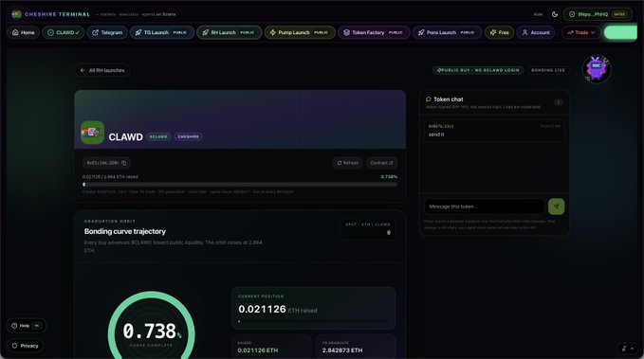
Task: Click the 0.021126 ETH raised position value
Action: pyautogui.click(x=262, y=309)
